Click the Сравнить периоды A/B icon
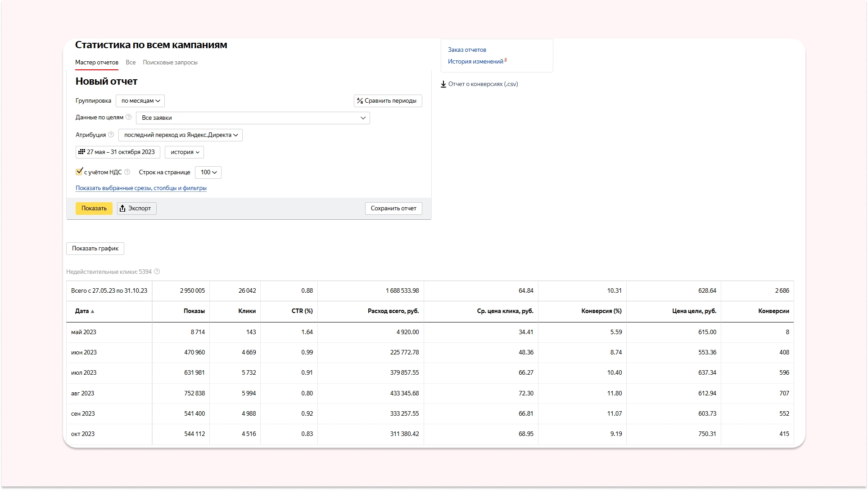Image resolution: width=868 pixels, height=490 pixels. [x=360, y=101]
